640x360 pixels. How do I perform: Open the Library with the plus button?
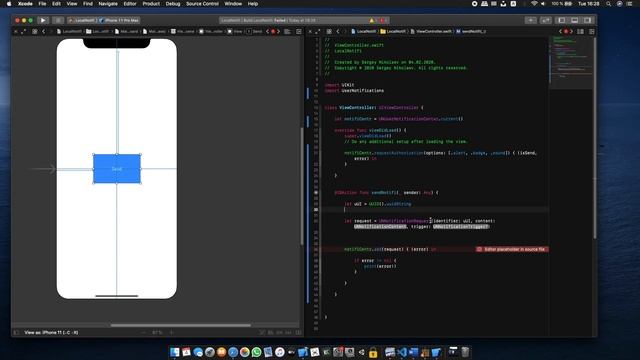[531, 20]
